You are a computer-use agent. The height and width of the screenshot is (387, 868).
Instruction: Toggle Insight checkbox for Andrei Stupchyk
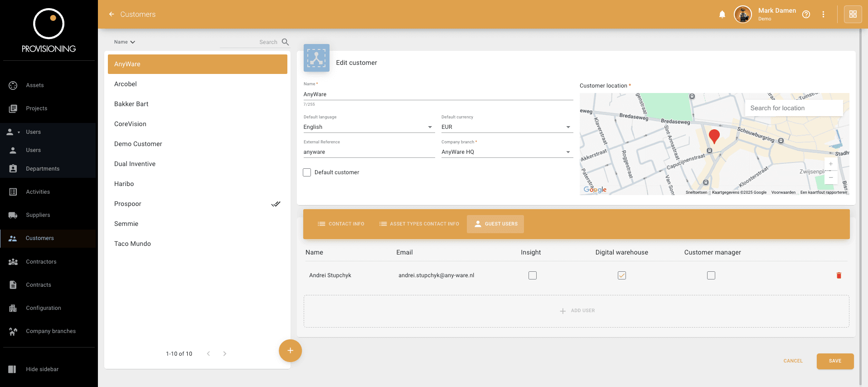tap(533, 275)
